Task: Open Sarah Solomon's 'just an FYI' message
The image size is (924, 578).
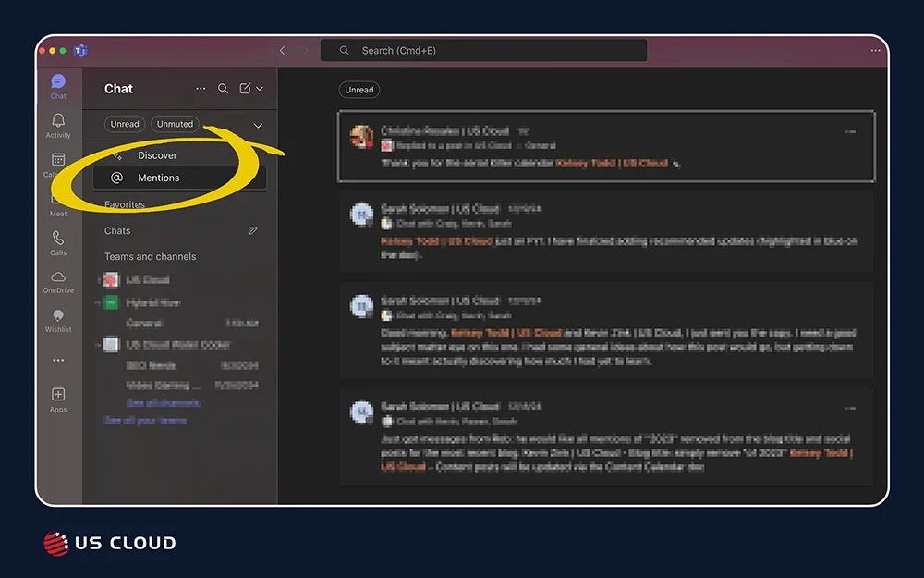Action: tap(606, 233)
